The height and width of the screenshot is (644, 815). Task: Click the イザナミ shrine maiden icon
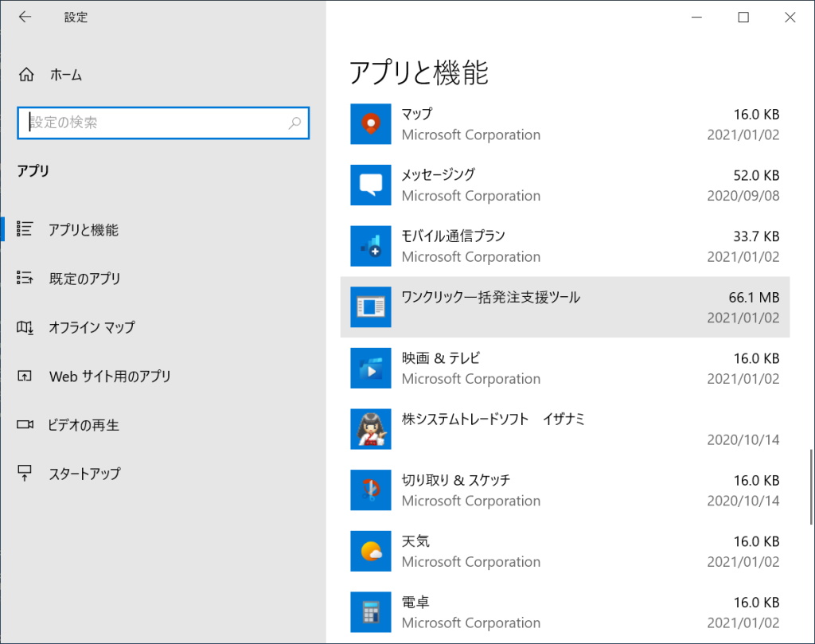(x=371, y=429)
